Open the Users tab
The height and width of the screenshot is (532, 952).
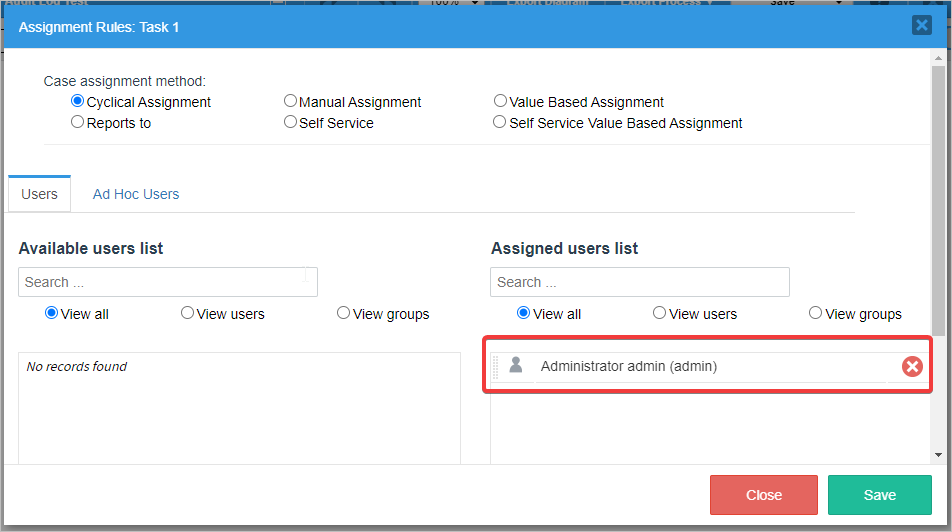(40, 194)
